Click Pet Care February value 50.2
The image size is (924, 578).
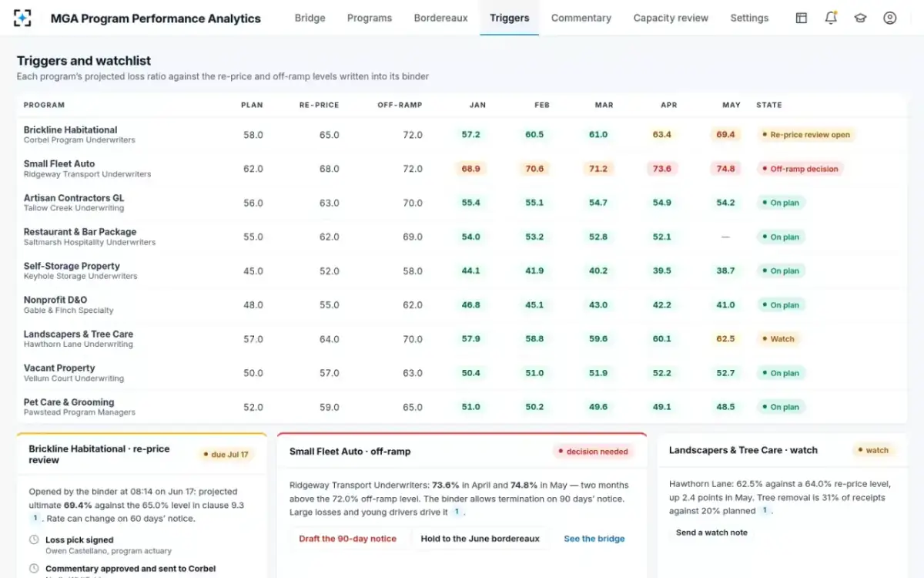pyautogui.click(x=534, y=407)
